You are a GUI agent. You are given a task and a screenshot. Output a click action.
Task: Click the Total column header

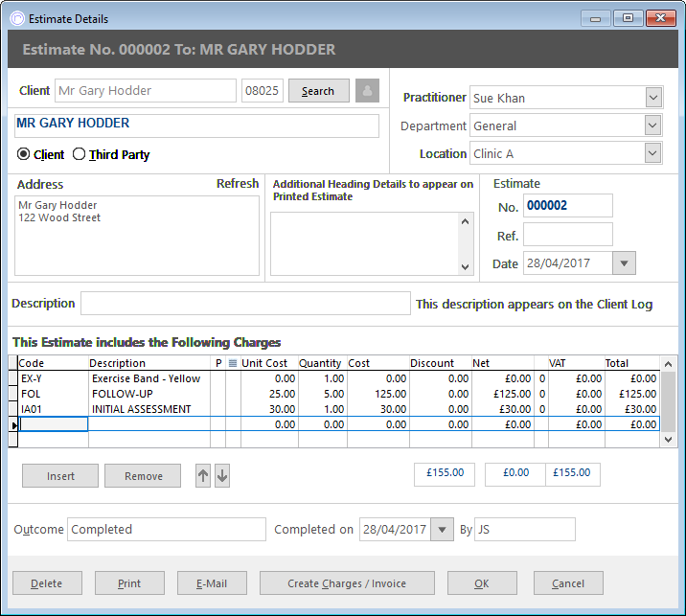click(x=631, y=363)
